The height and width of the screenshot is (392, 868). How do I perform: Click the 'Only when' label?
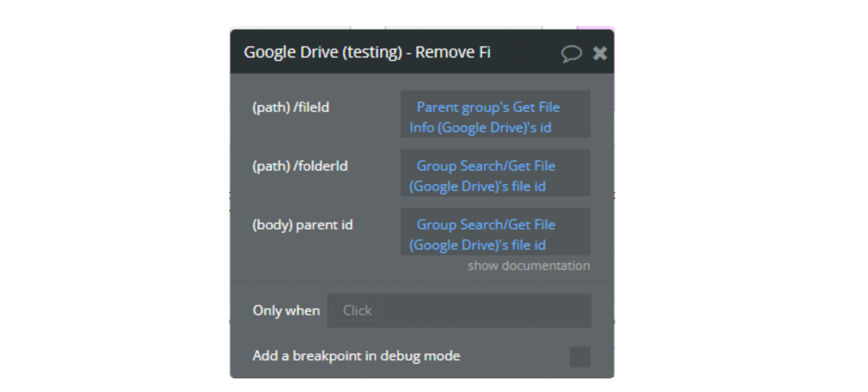(x=286, y=311)
